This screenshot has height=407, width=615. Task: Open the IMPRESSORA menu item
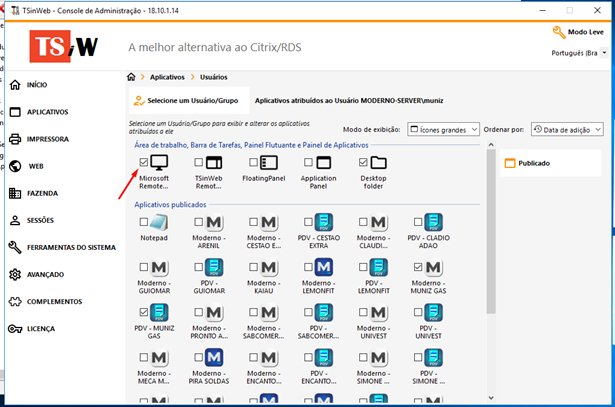pos(47,139)
